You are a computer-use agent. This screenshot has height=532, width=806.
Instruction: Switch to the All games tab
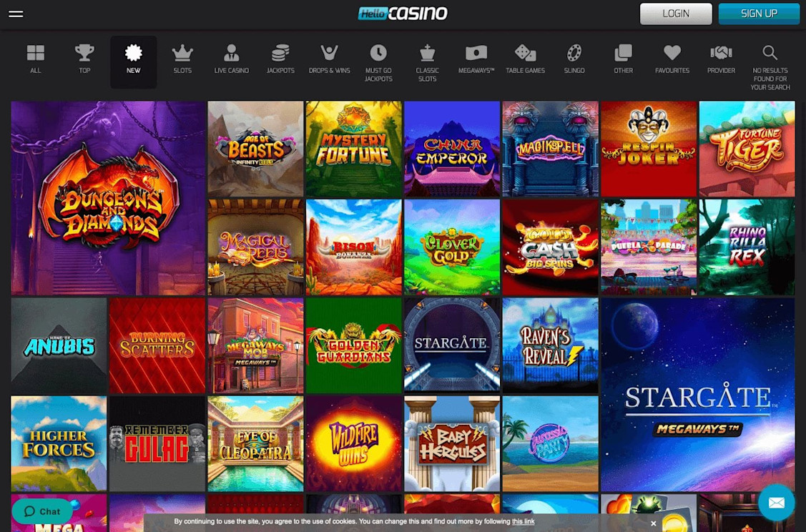[36, 59]
